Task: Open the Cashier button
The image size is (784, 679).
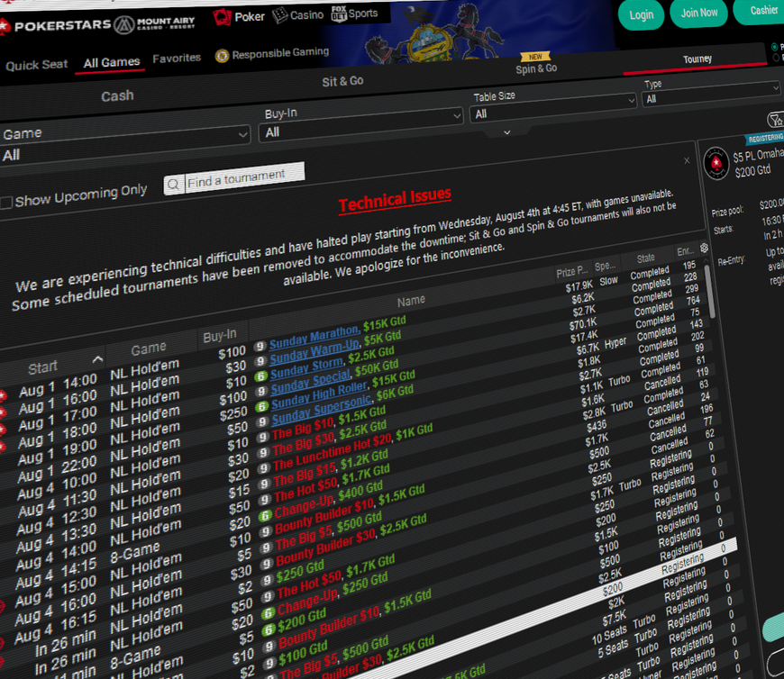Action: [761, 10]
